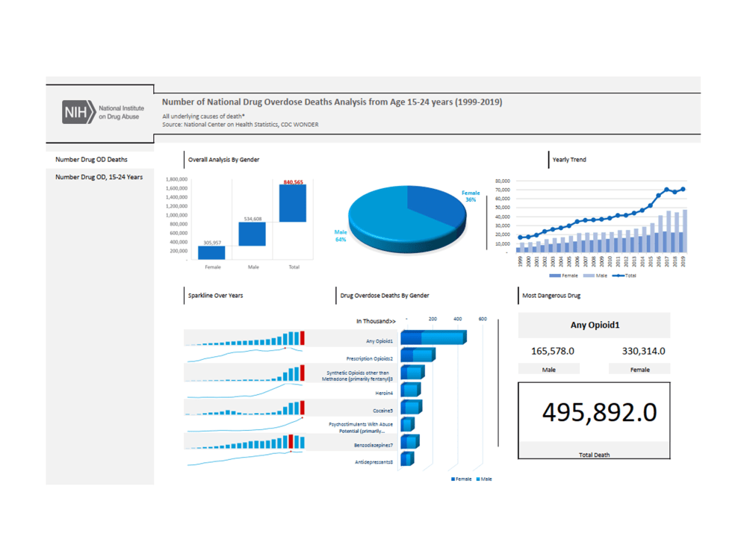This screenshot has width=747, height=560.
Task: Click the Female legend swatch below gender bar chart
Action: (x=453, y=479)
